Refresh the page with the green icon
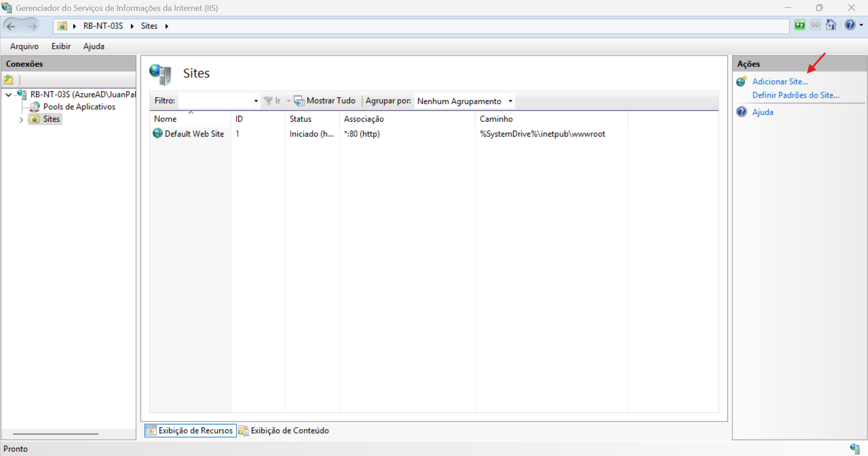The width and height of the screenshot is (868, 456). click(800, 25)
